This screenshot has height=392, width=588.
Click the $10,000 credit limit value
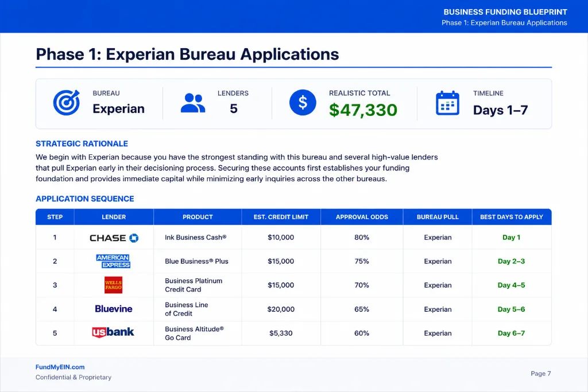[281, 237]
